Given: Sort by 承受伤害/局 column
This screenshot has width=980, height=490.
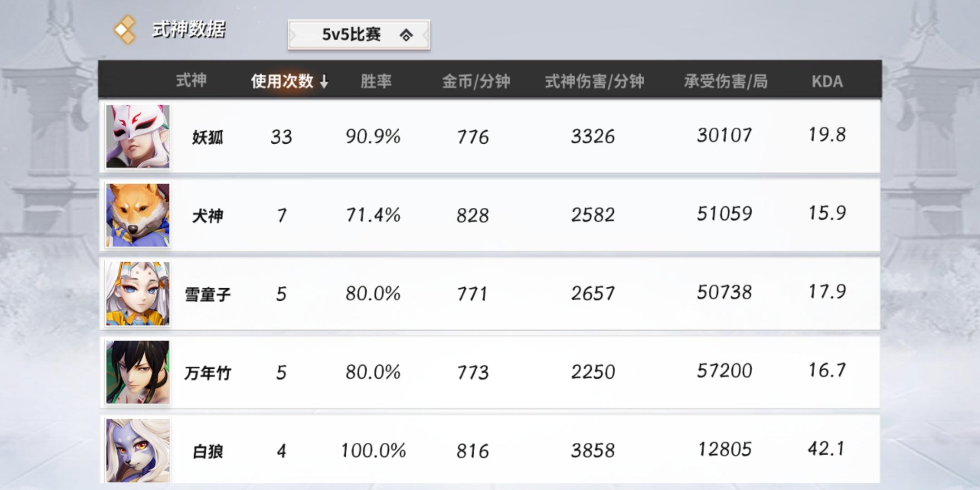Looking at the screenshot, I should pos(725,82).
